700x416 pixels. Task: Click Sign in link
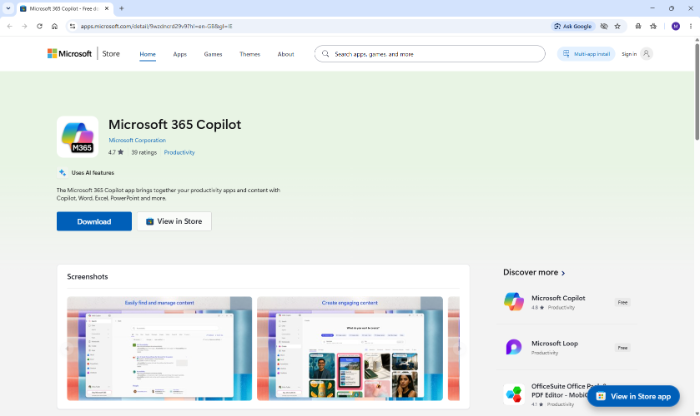pos(629,54)
